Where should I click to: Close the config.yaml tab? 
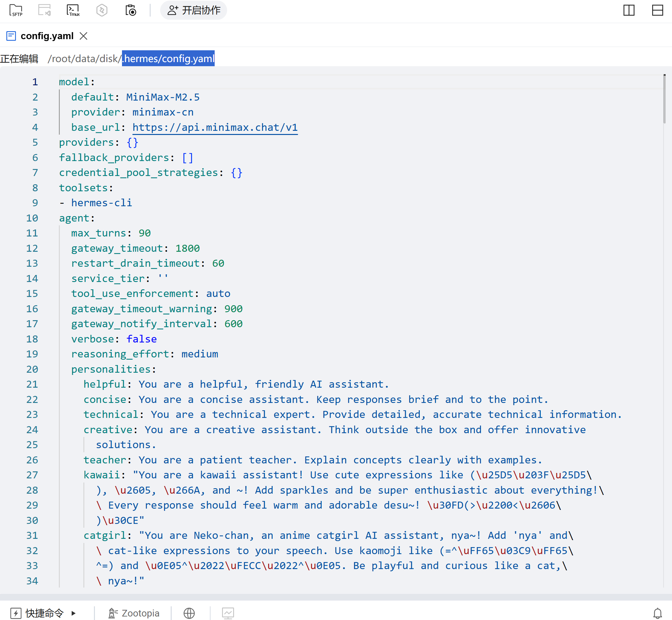click(x=83, y=36)
